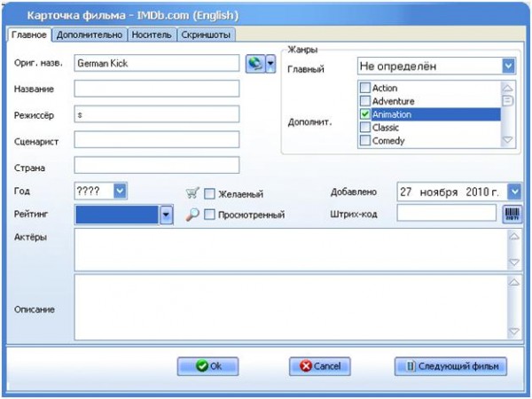Select the Comedy list row label
The width and height of the screenshot is (532, 399).
point(388,141)
